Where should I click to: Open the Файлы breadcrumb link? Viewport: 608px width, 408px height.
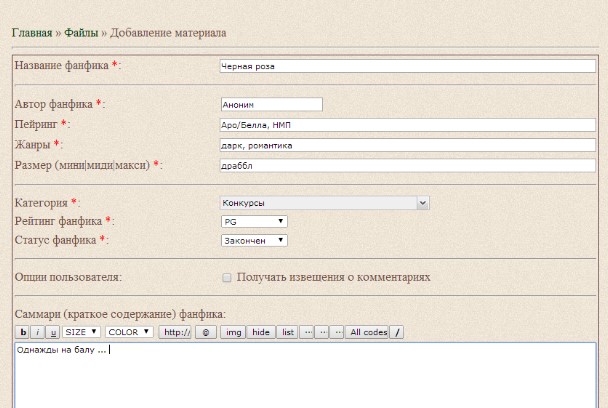[81, 33]
